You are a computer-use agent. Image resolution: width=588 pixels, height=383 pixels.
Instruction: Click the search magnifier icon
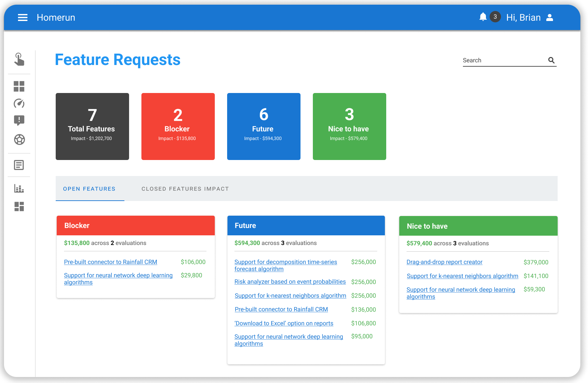(x=551, y=60)
